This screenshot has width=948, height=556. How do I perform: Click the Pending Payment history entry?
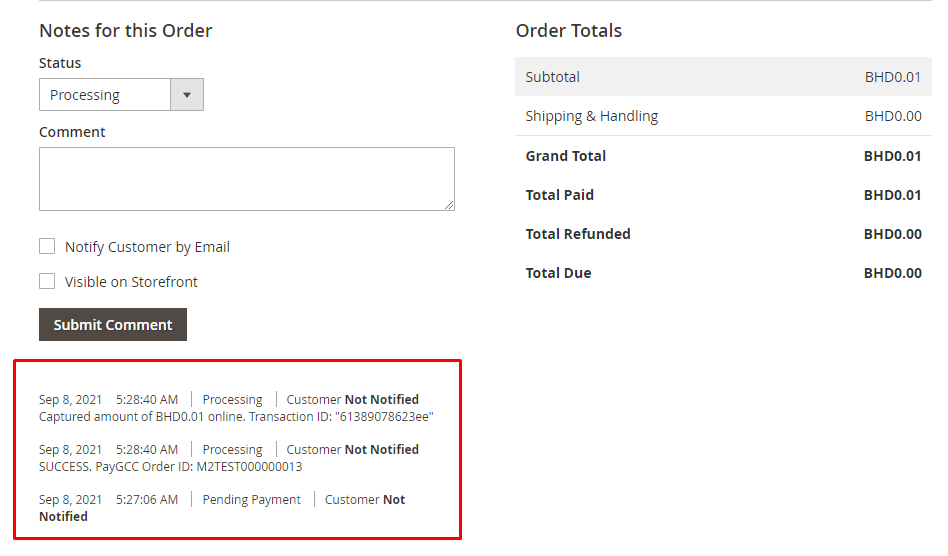251,499
